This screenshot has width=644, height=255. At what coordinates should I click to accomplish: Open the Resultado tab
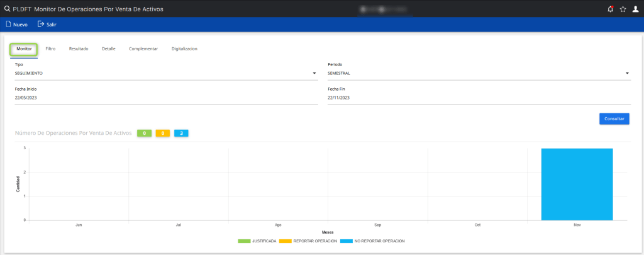click(x=79, y=48)
